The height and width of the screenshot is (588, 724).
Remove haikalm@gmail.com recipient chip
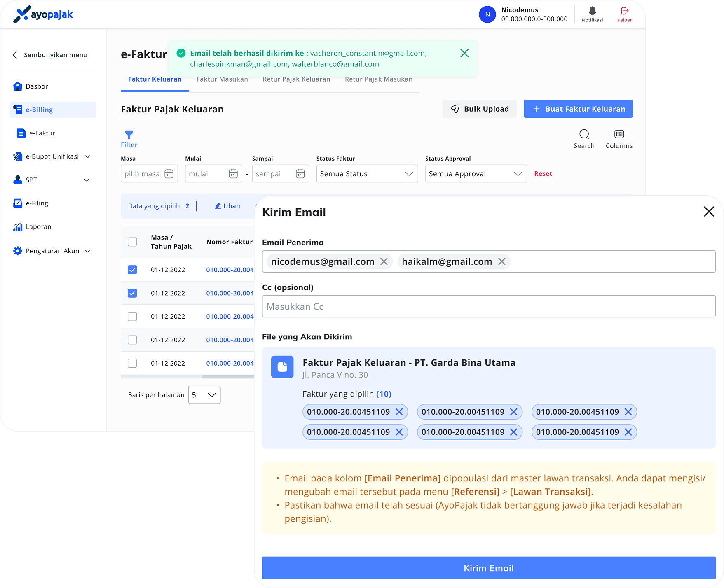(x=501, y=261)
